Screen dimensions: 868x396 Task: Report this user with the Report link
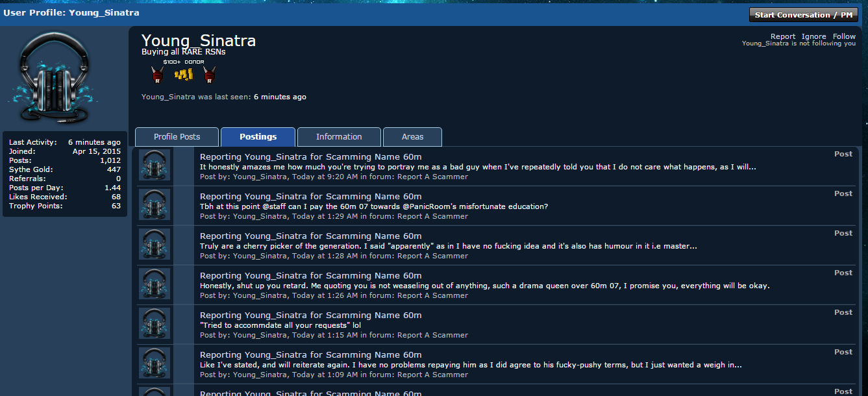[783, 36]
